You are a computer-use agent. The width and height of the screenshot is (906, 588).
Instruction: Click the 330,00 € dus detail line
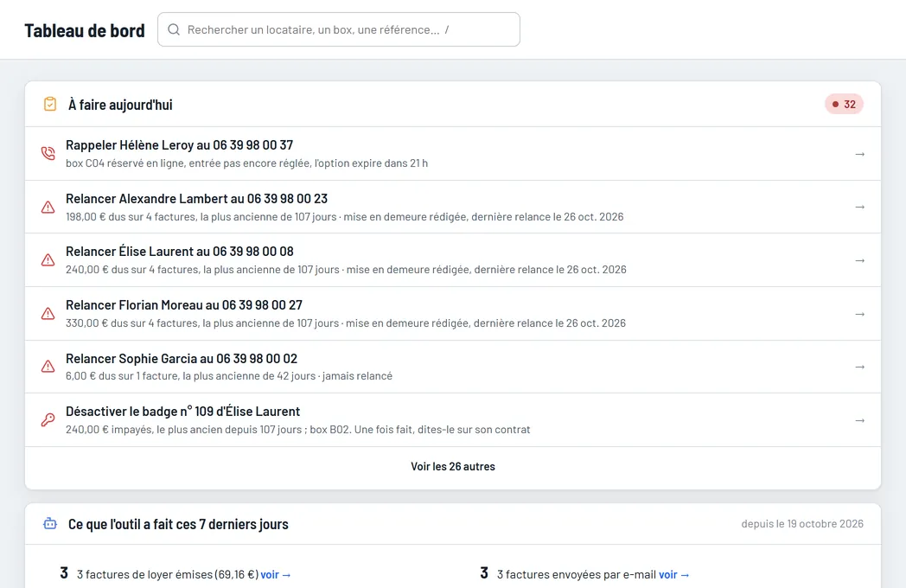[346, 323]
